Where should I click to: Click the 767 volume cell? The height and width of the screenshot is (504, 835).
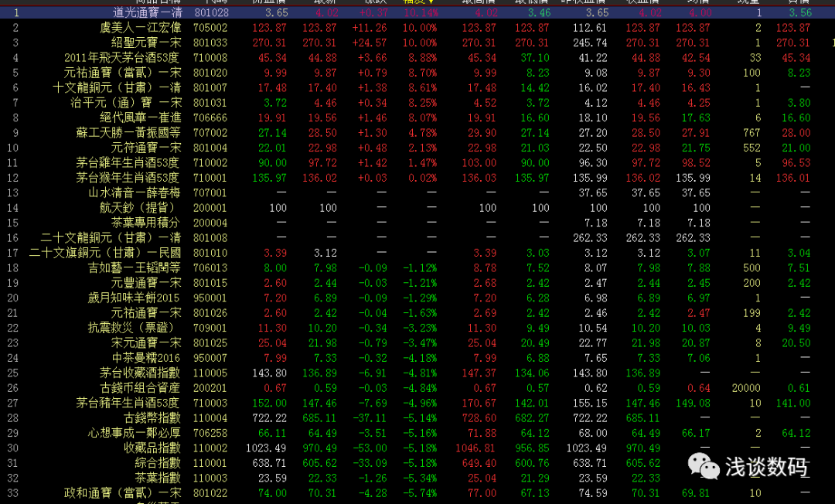click(751, 132)
